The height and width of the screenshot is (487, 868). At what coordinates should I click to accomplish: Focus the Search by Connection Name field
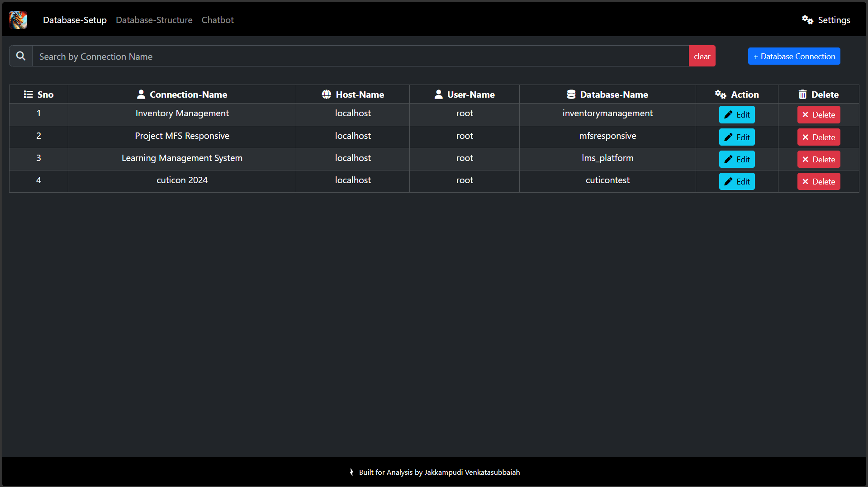[x=360, y=57]
